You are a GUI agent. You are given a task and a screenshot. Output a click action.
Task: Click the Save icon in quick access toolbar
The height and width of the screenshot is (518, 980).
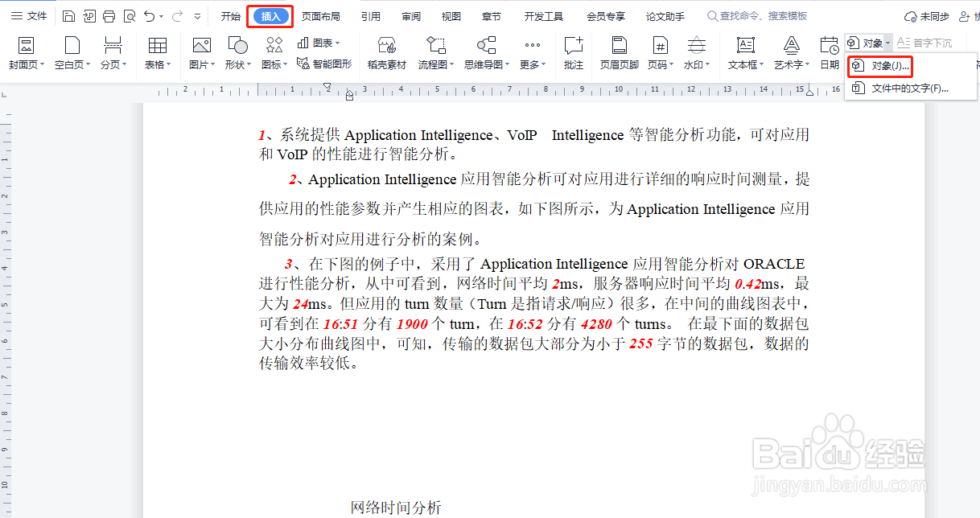pyautogui.click(x=68, y=16)
